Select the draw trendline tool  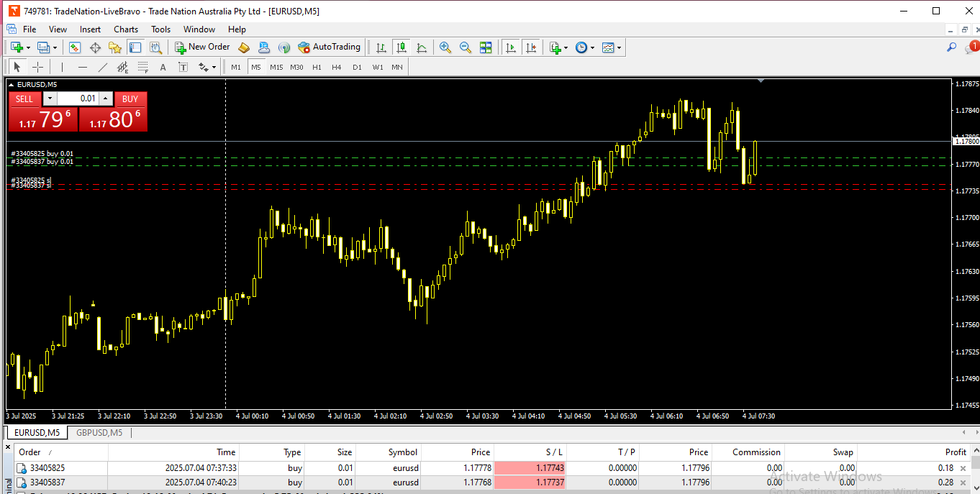103,67
